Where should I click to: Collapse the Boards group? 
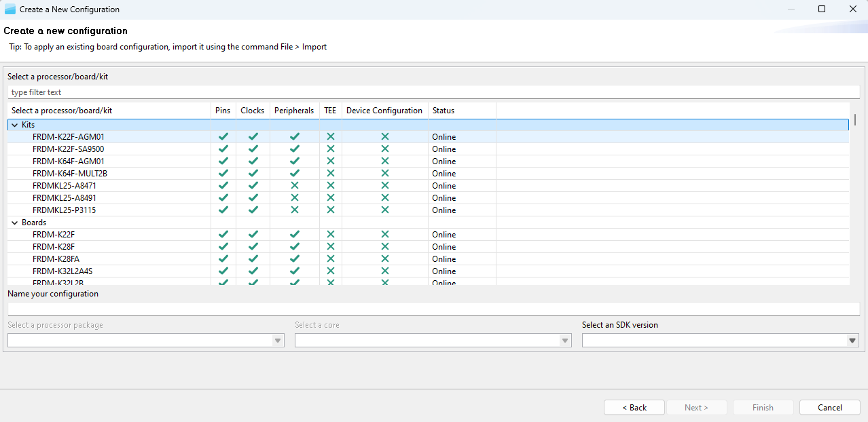click(15, 222)
